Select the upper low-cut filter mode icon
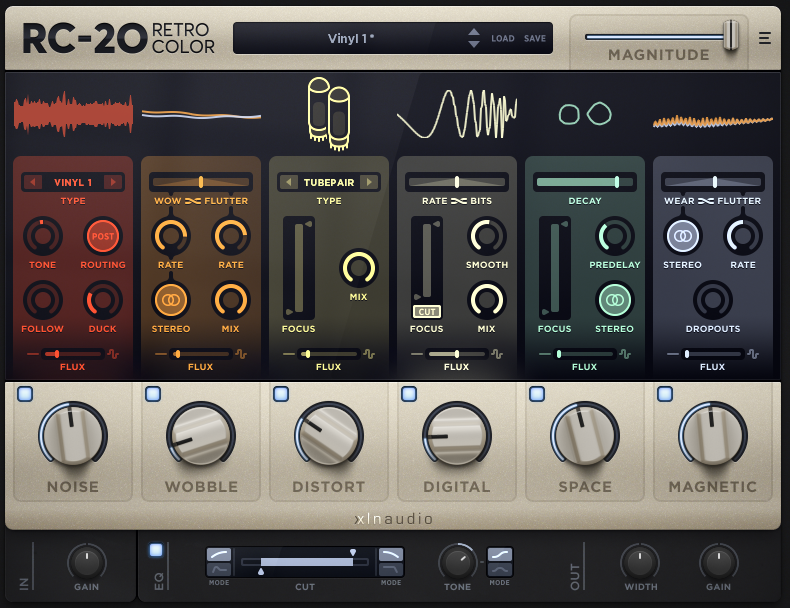 tap(219, 555)
